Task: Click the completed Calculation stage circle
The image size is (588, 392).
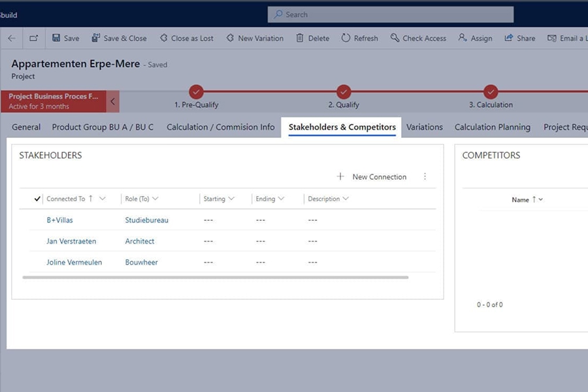Action: coord(491,92)
